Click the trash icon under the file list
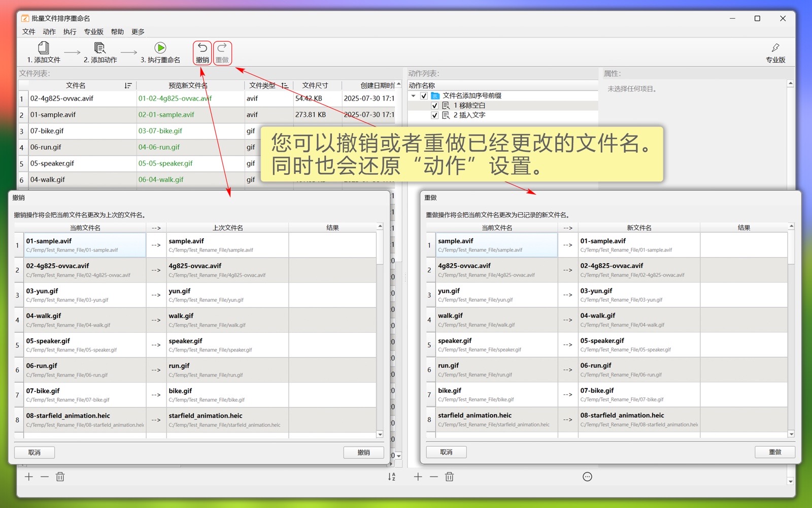Viewport: 812px width, 508px height. (x=60, y=477)
